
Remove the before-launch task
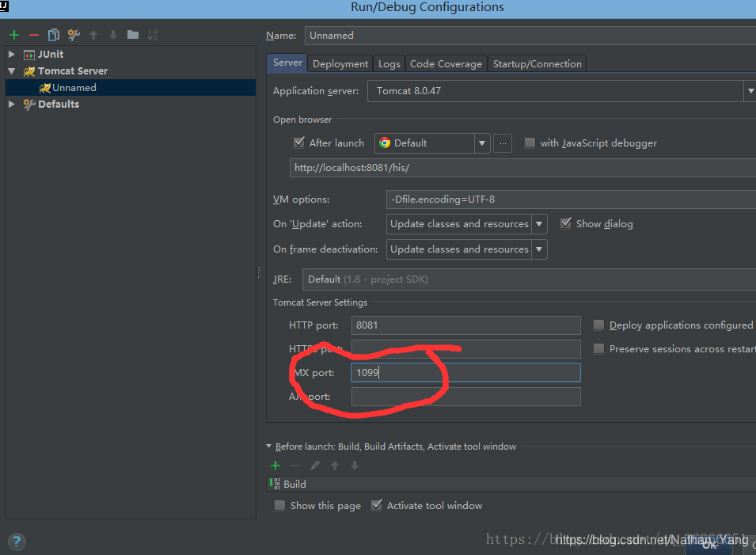pos(295,466)
